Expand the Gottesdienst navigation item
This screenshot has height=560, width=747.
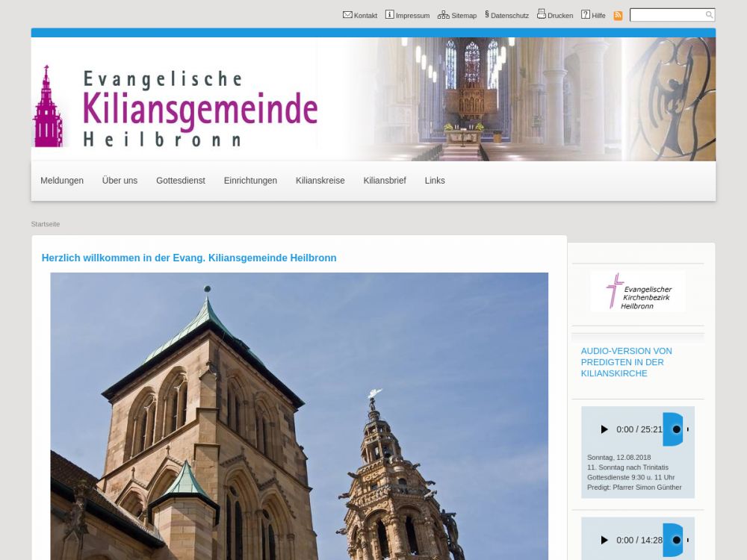point(180,181)
